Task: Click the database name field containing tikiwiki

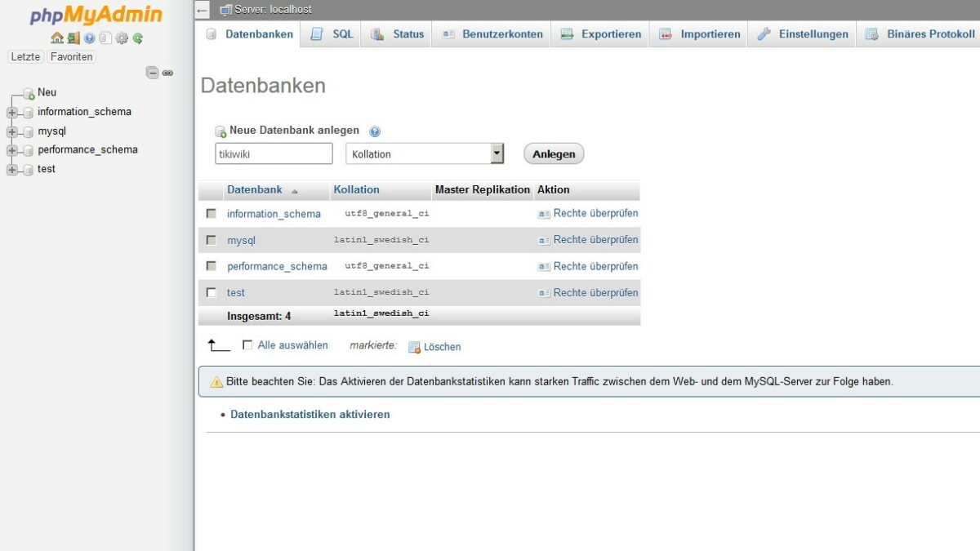Action: tap(274, 153)
